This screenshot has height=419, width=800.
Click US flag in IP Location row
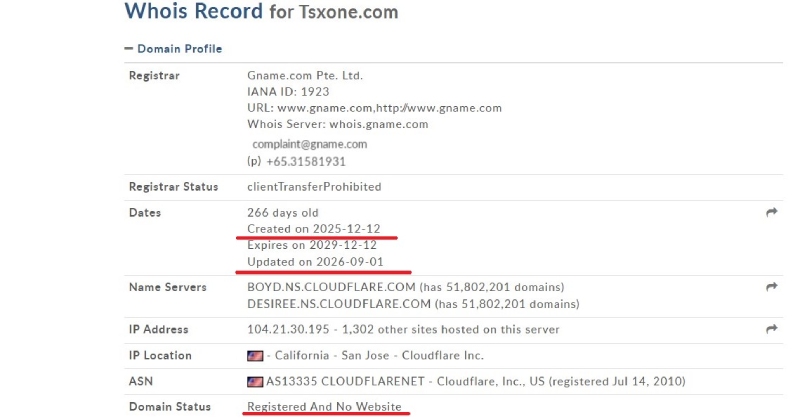point(255,356)
